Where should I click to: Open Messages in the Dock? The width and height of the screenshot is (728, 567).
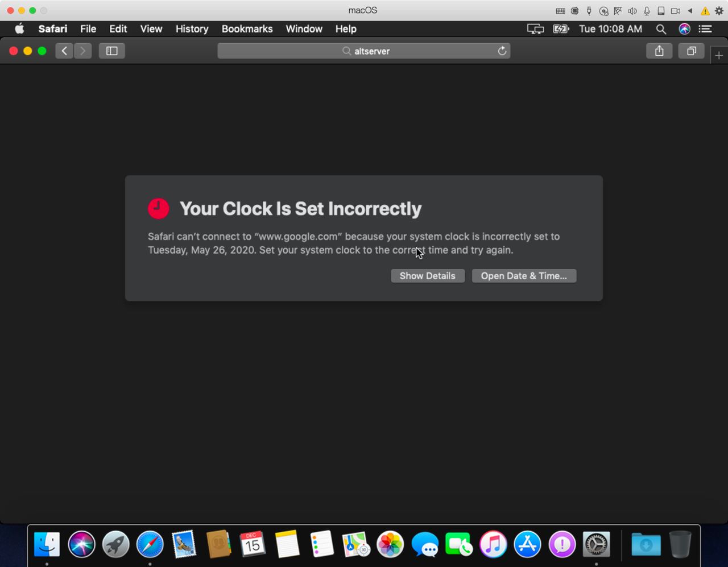425,545
